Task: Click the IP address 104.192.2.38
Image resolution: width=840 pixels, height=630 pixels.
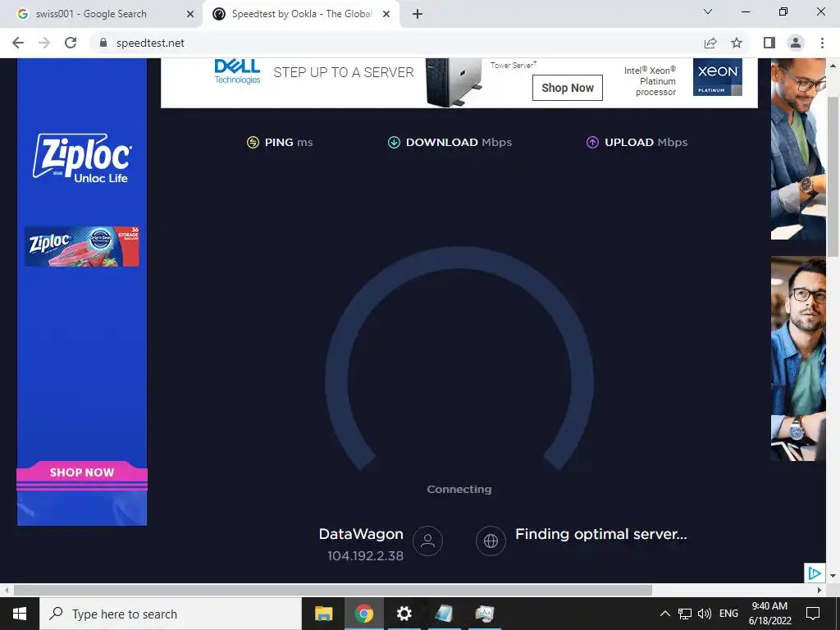Action: [x=365, y=556]
